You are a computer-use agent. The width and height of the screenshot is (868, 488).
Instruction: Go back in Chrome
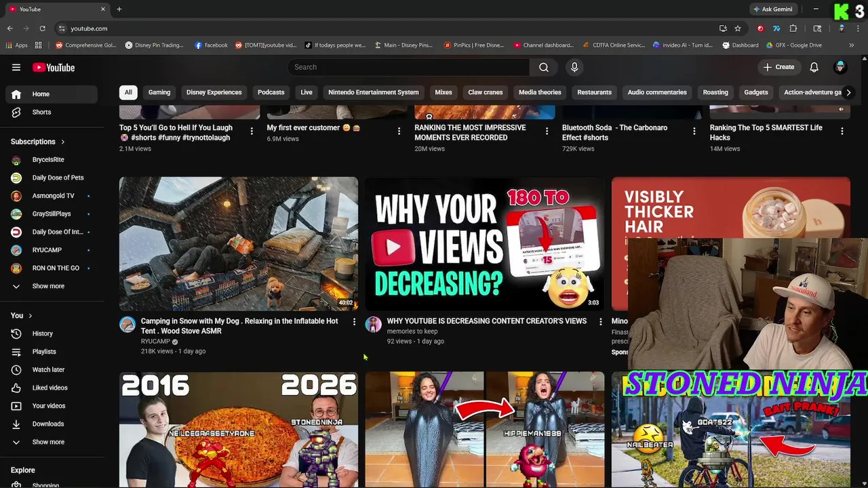[9, 28]
